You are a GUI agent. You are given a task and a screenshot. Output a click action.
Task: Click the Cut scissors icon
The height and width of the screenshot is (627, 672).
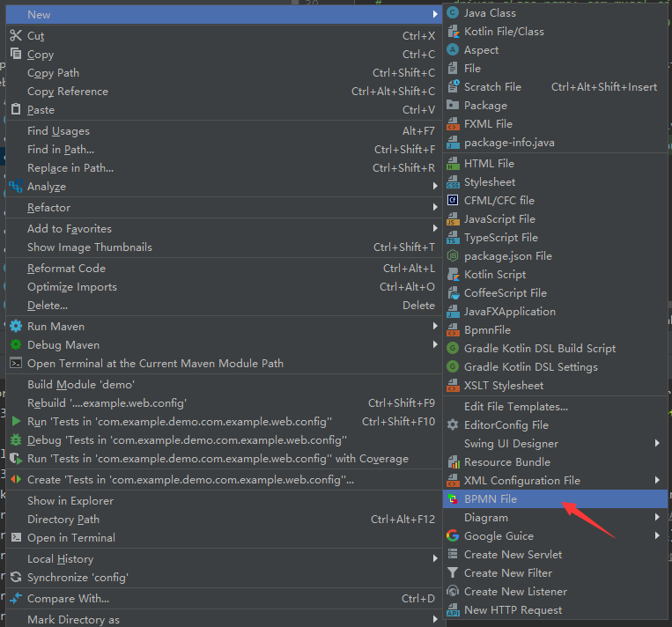tap(16, 35)
